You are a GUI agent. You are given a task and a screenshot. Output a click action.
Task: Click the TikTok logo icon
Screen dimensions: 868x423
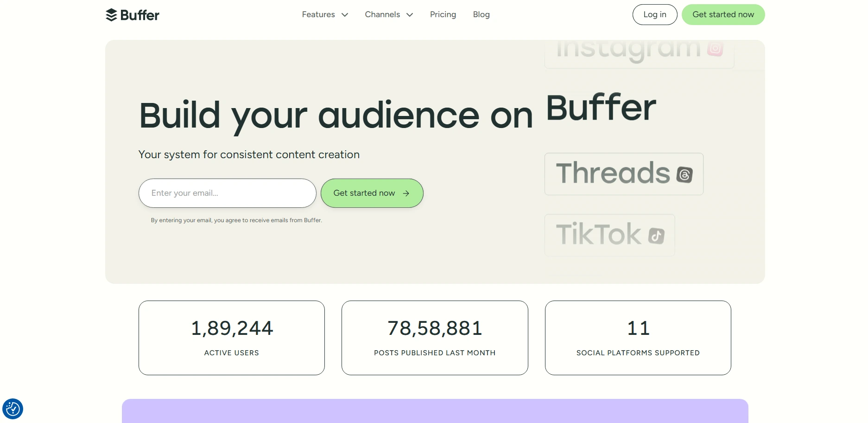pyautogui.click(x=656, y=236)
